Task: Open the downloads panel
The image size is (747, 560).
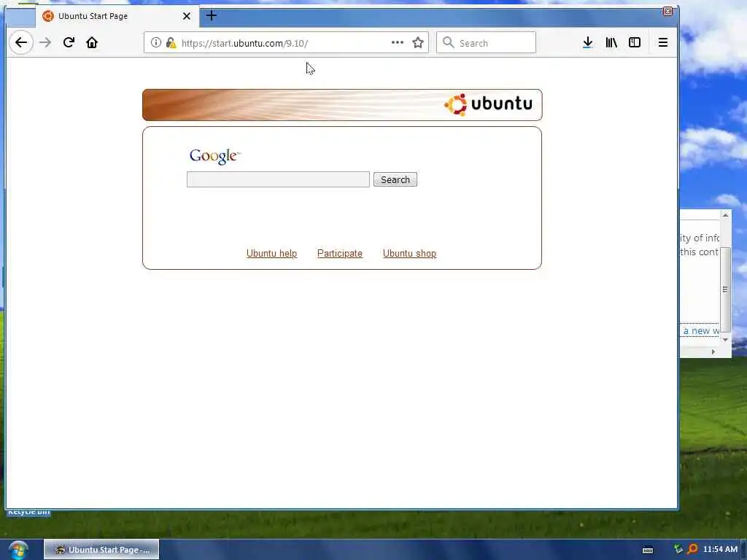Action: point(587,43)
